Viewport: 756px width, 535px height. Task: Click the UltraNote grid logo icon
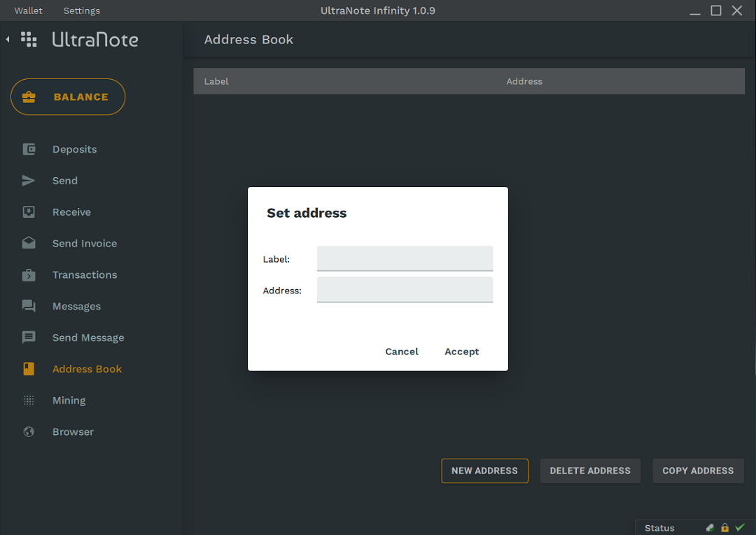click(x=29, y=39)
